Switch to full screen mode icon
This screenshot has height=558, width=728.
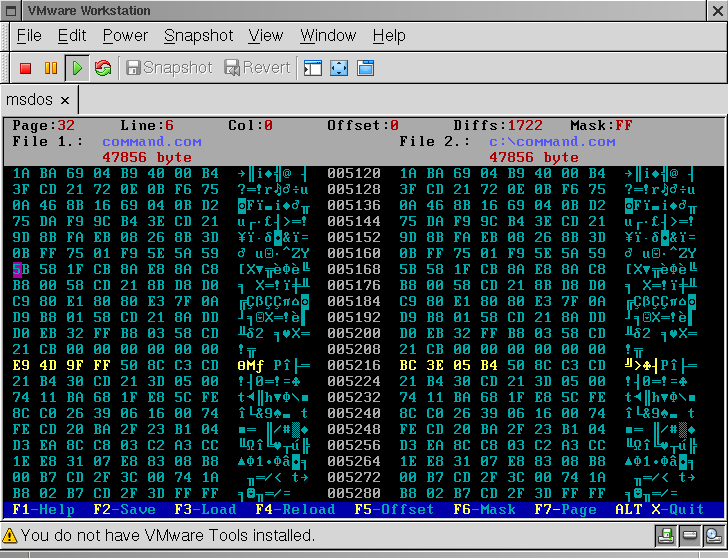click(x=339, y=68)
